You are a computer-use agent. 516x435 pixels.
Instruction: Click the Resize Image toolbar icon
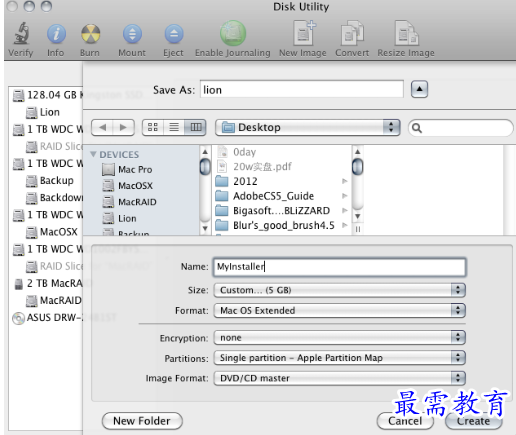tap(406, 33)
